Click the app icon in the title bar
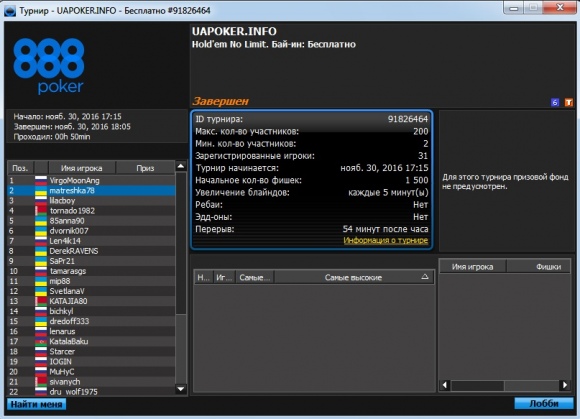The width and height of the screenshot is (580, 419). pyautogui.click(x=10, y=11)
